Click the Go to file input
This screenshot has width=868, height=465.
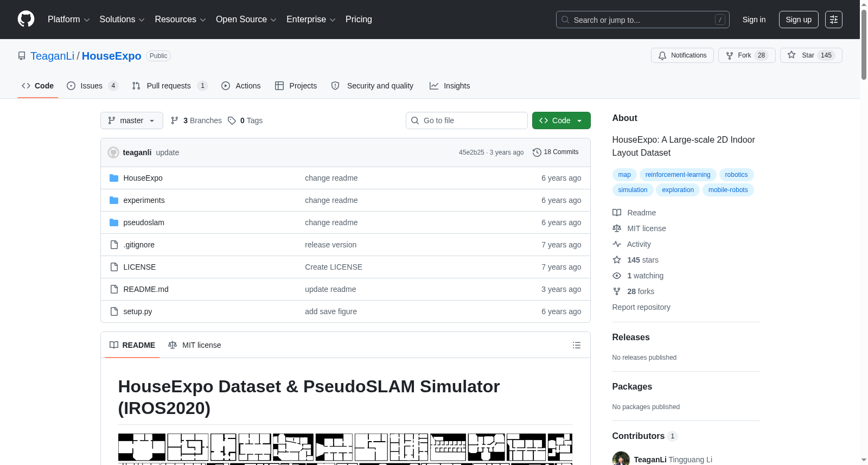tap(467, 120)
